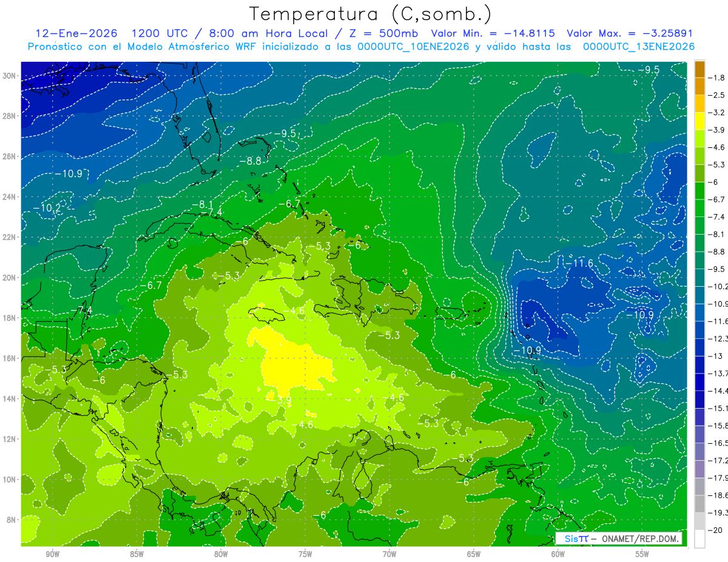Click the '-9.5' legend scale value
728x562 pixels.
click(718, 269)
